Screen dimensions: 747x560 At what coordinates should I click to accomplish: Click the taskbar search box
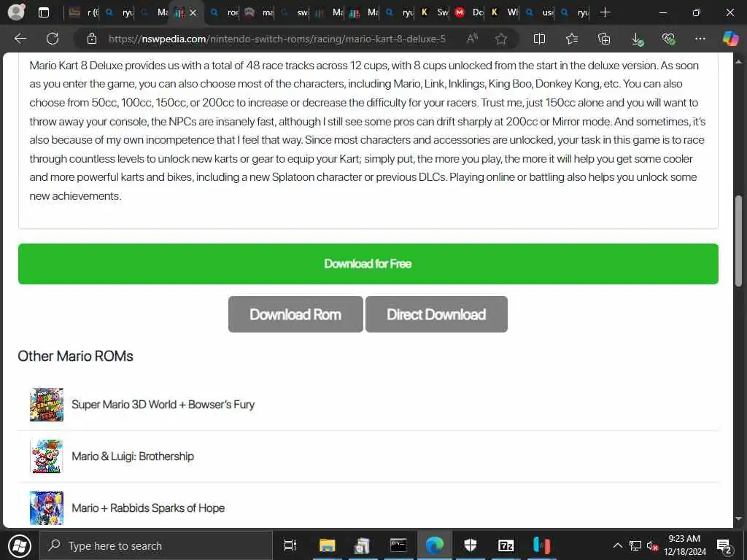pyautogui.click(x=156, y=545)
